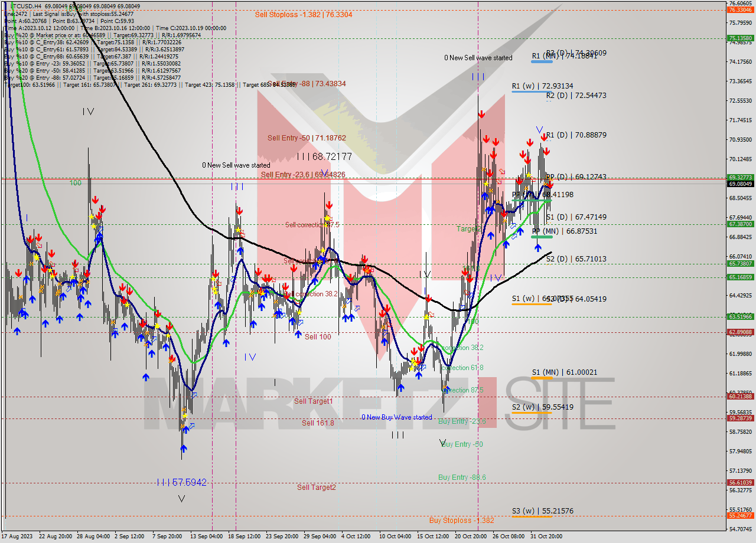Click the Sell 161.8 label
The width and height of the screenshot is (756, 543).
[318, 423]
